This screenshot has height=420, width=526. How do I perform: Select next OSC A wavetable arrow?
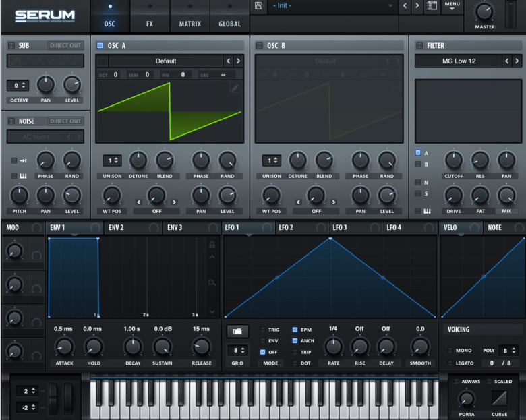tap(239, 61)
